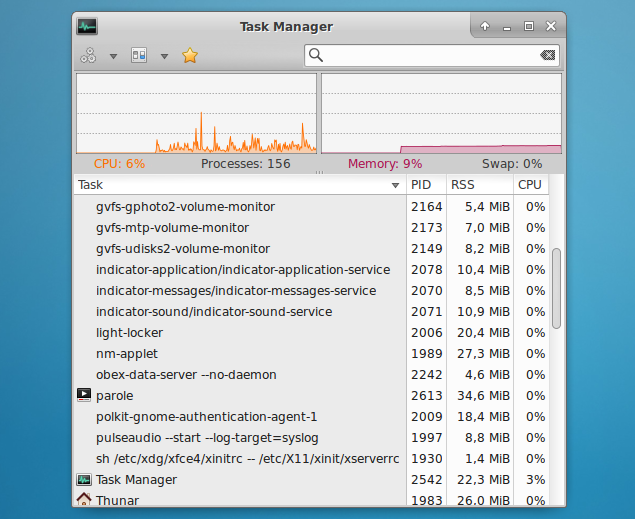Sort by PID column header
The height and width of the screenshot is (519, 635).
tap(426, 185)
